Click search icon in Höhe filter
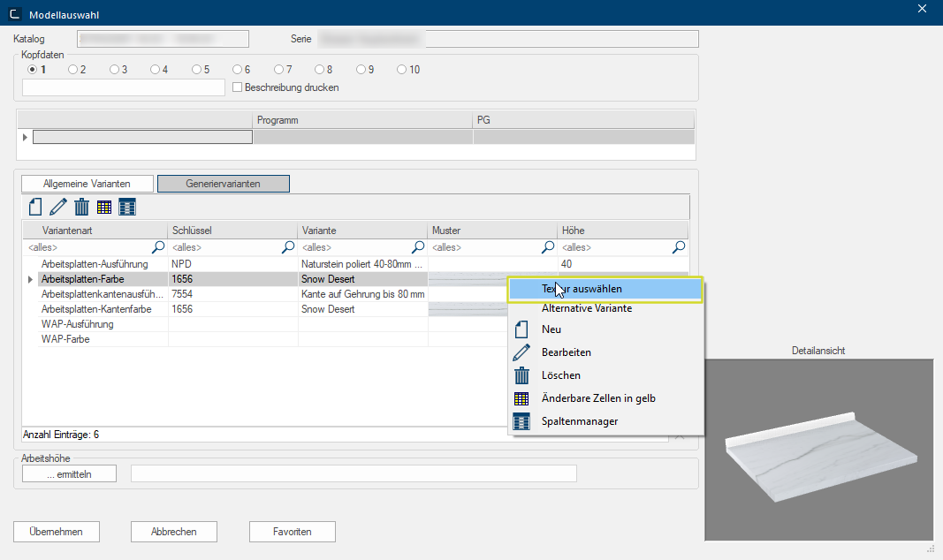This screenshot has width=943, height=560. click(679, 247)
